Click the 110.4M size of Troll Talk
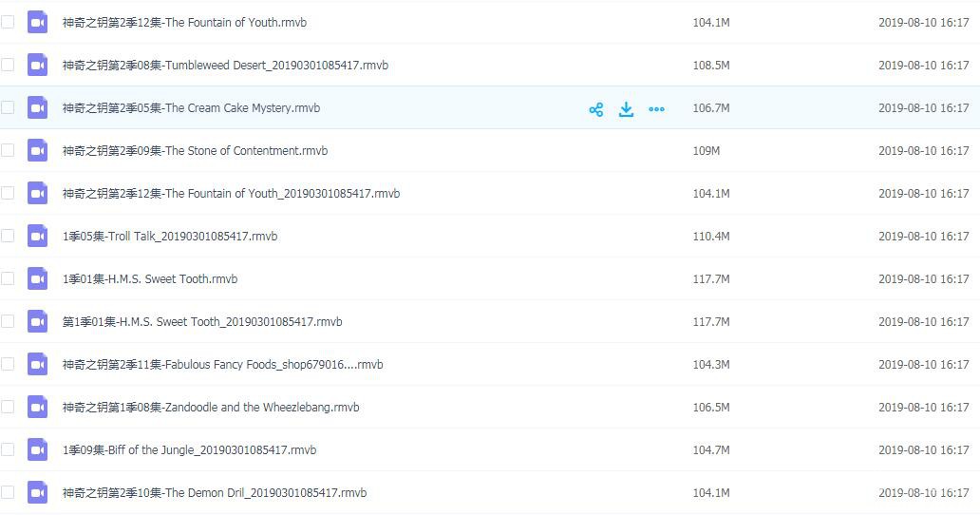This screenshot has height=515, width=980. pos(711,237)
